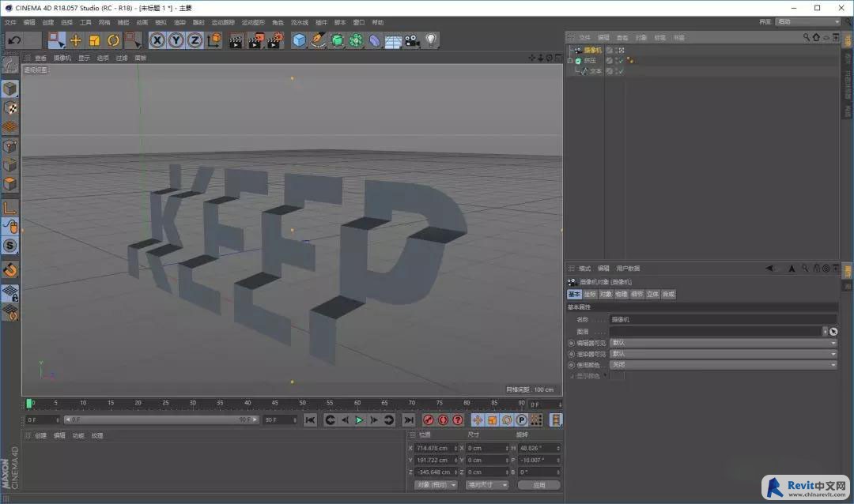Switch to the 坐标 attribute tab

590,294
